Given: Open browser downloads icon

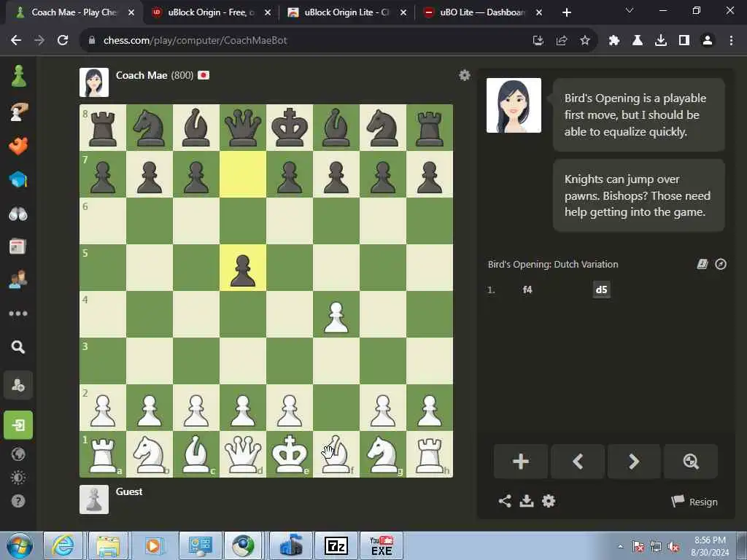Looking at the screenshot, I should tap(660, 41).
